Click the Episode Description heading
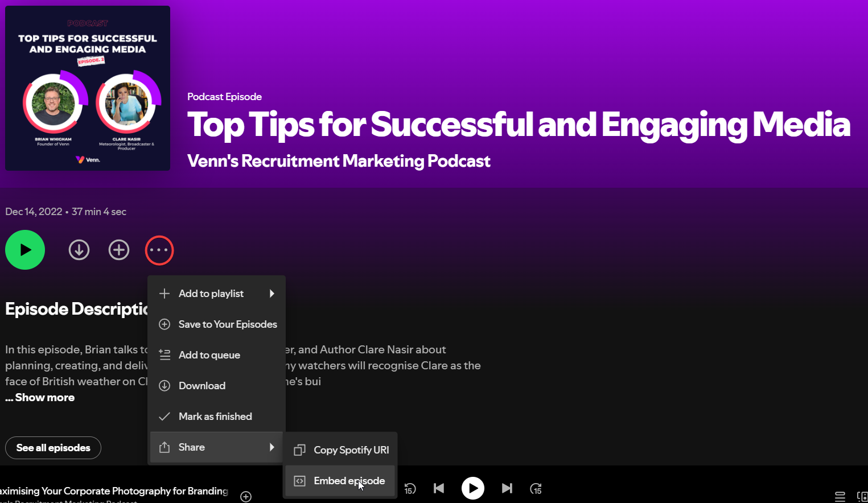This screenshot has height=503, width=868. point(76,309)
